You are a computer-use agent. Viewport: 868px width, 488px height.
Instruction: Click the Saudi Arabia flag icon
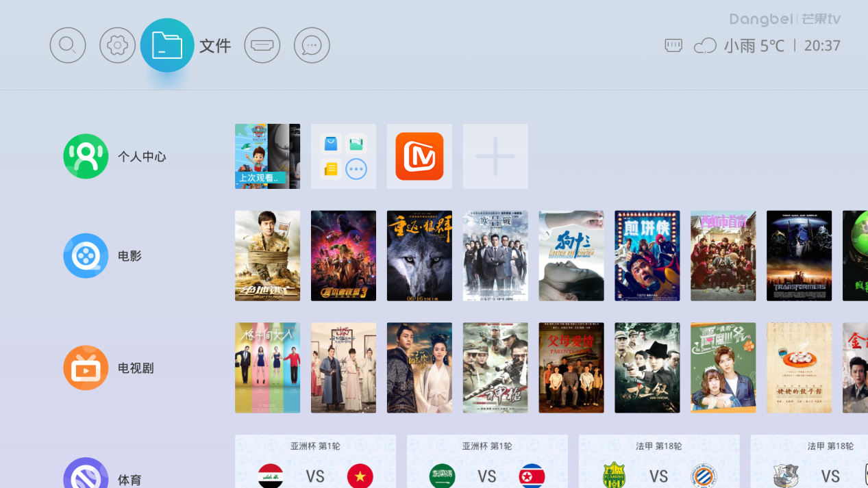[443, 476]
